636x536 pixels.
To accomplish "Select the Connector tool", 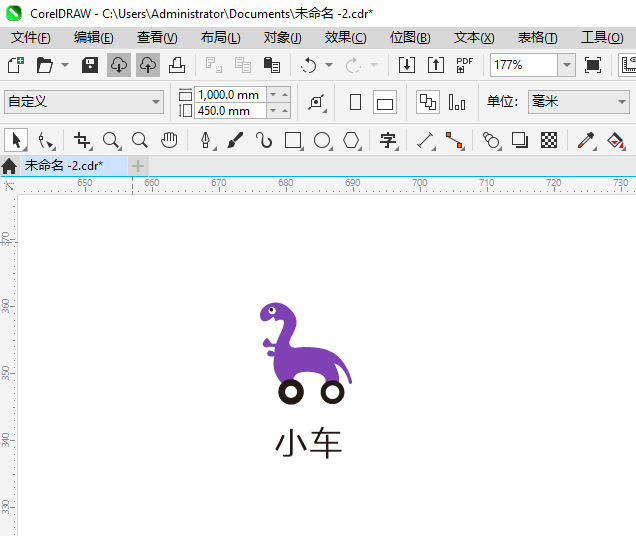I will [454, 141].
